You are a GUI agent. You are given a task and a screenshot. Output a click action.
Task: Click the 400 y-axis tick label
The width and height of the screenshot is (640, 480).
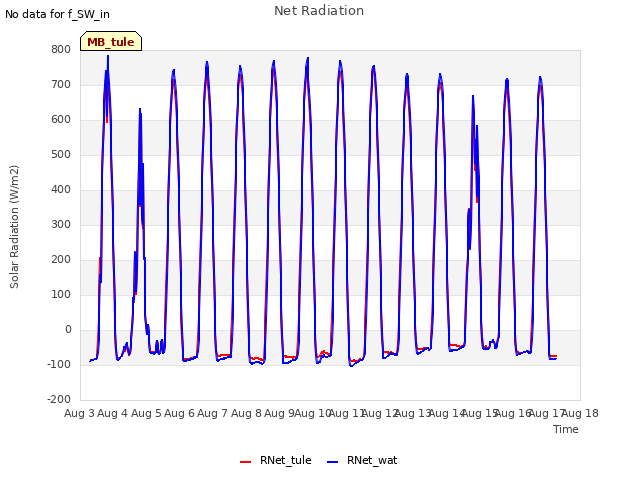61,189
